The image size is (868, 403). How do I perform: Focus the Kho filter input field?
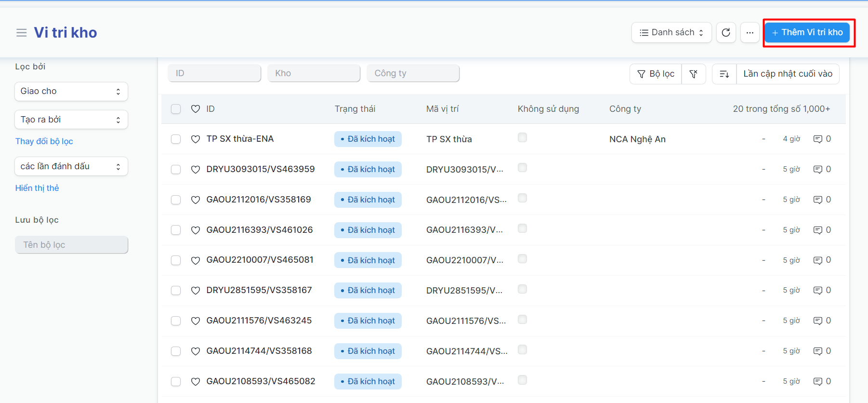[x=314, y=73]
